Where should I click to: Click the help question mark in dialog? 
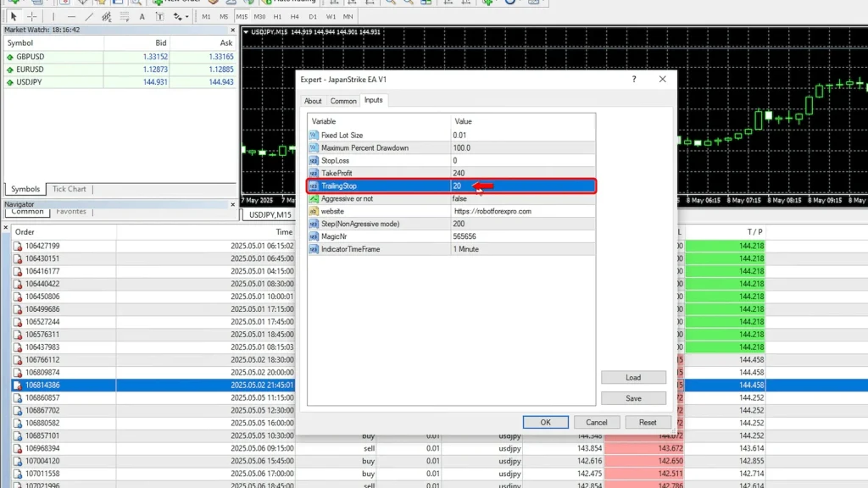tap(634, 79)
